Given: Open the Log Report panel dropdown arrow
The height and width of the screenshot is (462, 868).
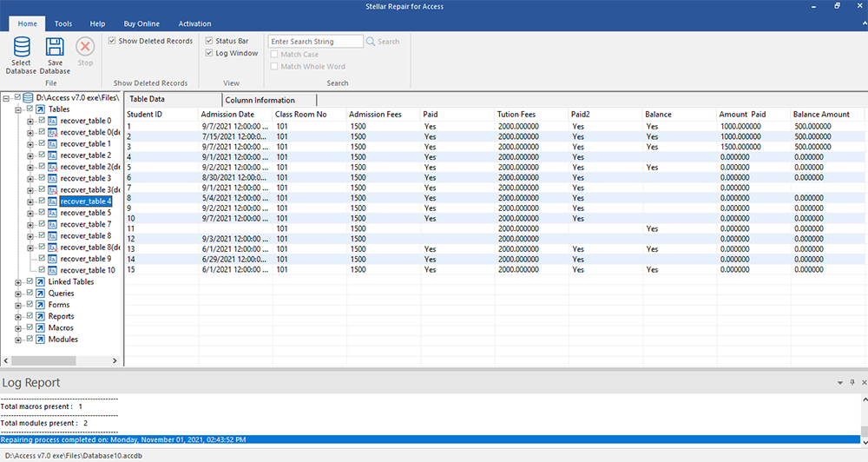Looking at the screenshot, I should click(x=840, y=382).
